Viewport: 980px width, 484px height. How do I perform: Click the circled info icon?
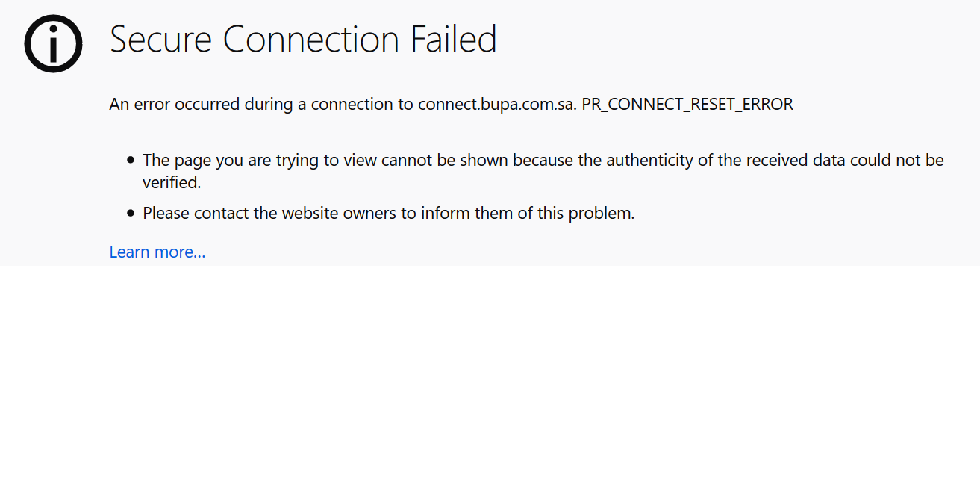(x=53, y=43)
